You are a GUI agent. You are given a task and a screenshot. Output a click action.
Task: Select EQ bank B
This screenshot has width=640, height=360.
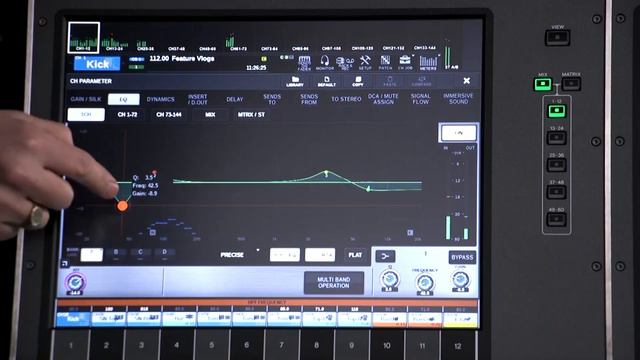point(116,252)
